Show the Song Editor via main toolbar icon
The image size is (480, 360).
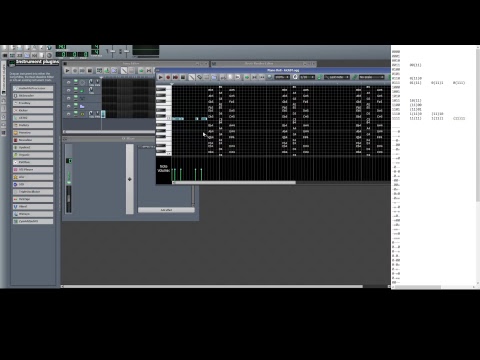[5, 55]
